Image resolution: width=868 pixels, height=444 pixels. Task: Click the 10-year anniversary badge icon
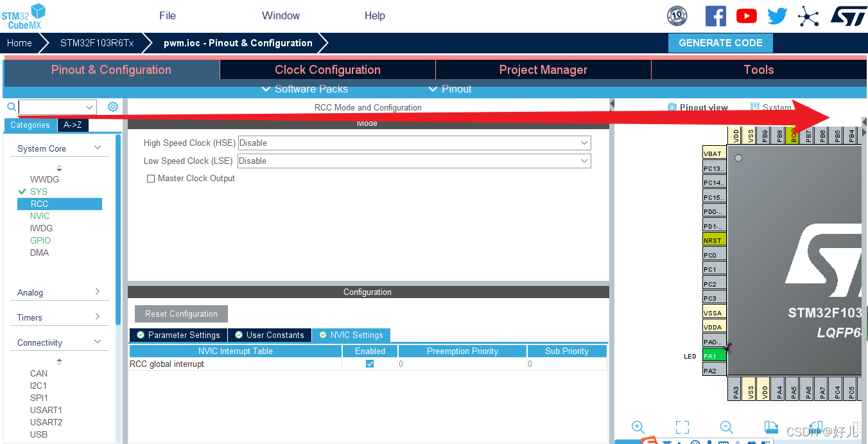[x=677, y=16]
